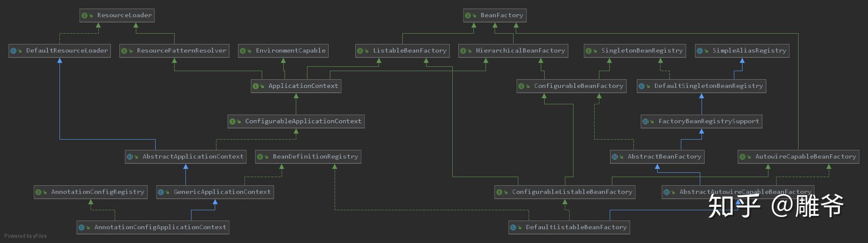
Task: Select the AnnotationConfigApplicationContext label text
Action: (160, 227)
